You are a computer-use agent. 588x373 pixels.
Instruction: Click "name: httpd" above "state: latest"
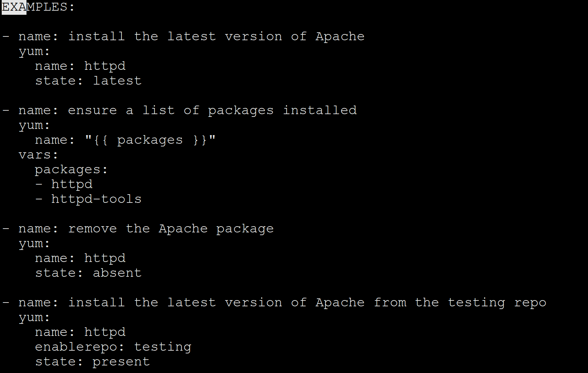[x=80, y=66]
